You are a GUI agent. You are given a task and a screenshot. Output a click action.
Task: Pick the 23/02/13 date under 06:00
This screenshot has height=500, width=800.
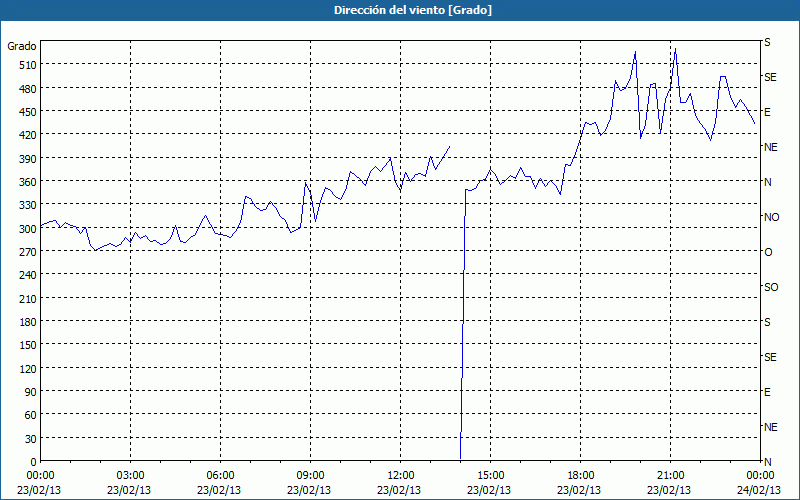[x=219, y=490]
